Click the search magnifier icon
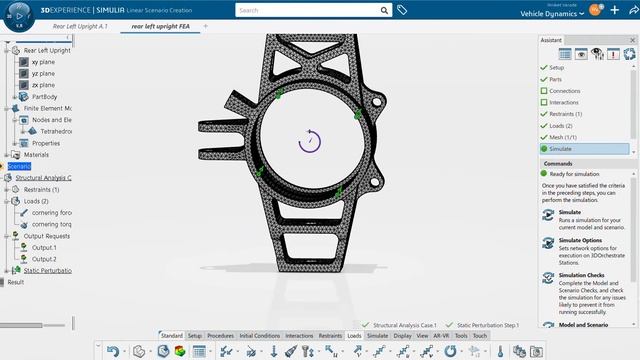Viewport: 640px width, 360px height. click(384, 11)
